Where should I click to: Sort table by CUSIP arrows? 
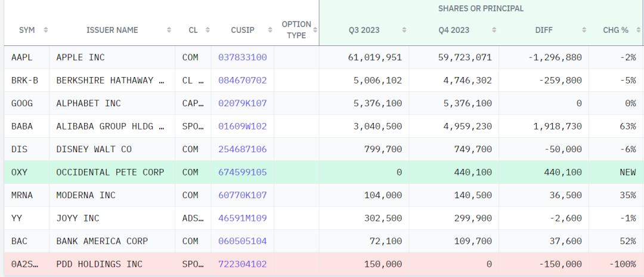pyautogui.click(x=270, y=30)
